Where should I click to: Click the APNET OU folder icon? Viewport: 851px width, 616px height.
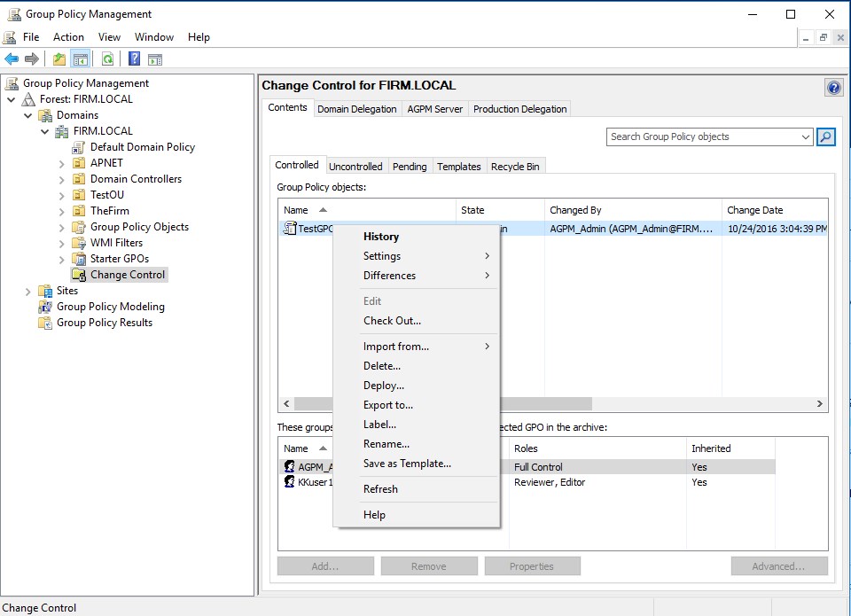pos(79,163)
